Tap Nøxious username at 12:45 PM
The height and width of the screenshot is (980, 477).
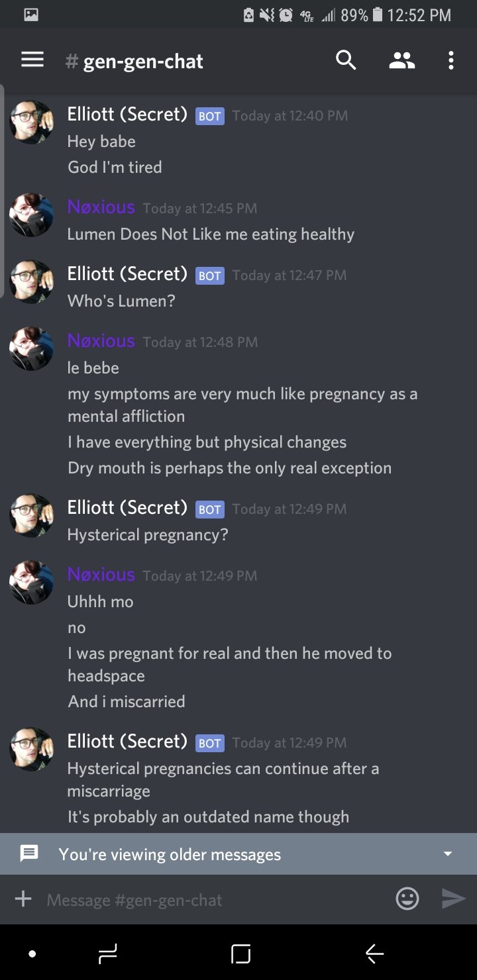[x=101, y=207]
